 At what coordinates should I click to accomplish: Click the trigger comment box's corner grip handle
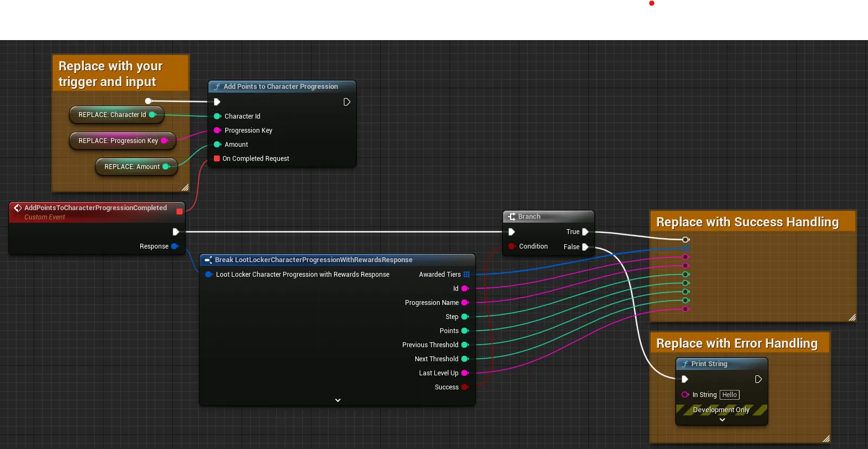pos(185,187)
